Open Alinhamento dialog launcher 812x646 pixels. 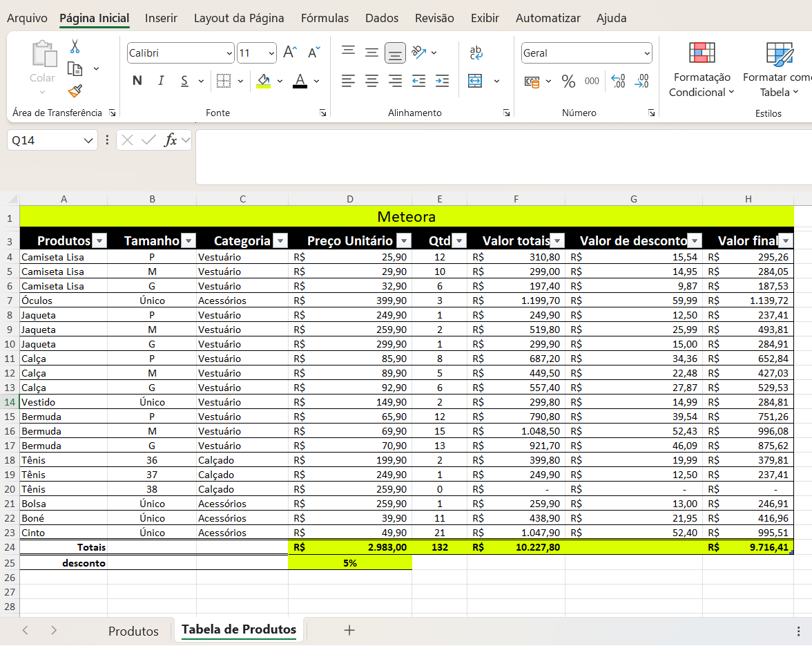point(507,113)
